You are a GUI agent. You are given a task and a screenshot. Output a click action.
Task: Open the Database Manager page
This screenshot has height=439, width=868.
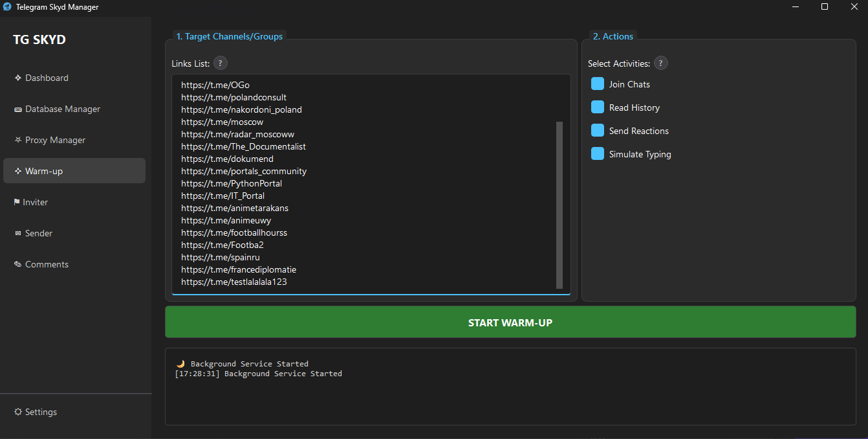[63, 109]
